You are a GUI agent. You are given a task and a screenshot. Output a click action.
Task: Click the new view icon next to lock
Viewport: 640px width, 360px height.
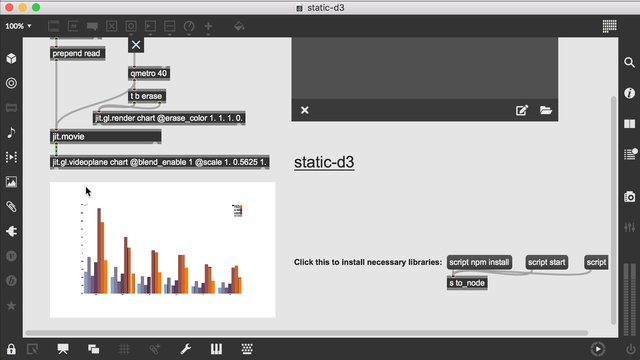(x=32, y=349)
